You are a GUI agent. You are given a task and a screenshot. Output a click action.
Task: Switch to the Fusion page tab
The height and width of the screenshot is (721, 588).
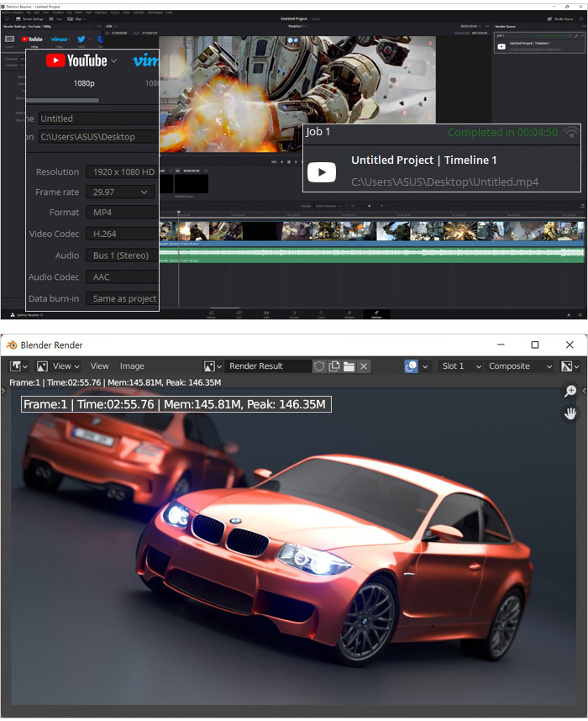tap(294, 315)
